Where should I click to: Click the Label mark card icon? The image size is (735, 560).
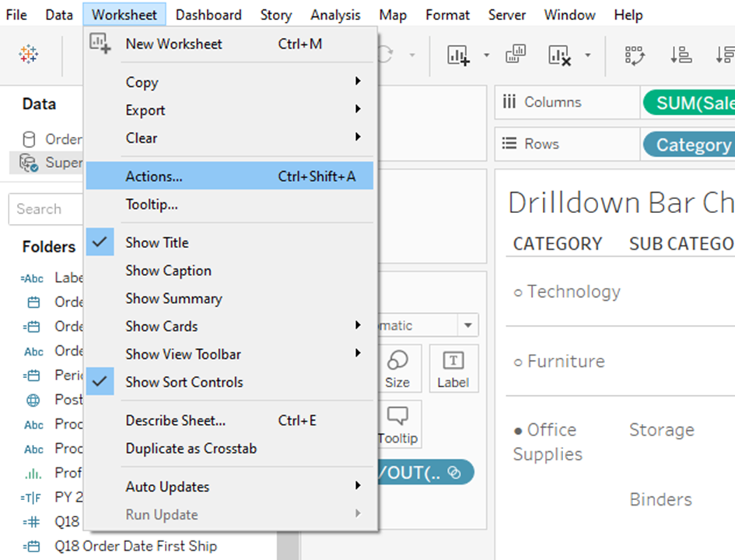(453, 369)
